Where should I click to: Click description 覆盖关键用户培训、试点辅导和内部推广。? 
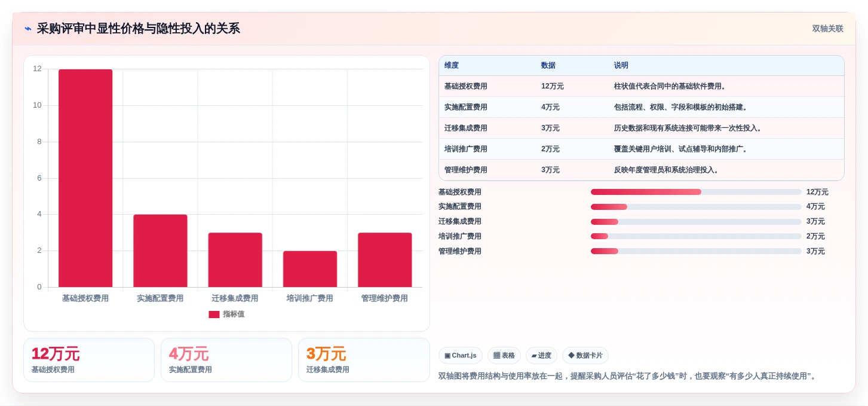[x=682, y=149]
